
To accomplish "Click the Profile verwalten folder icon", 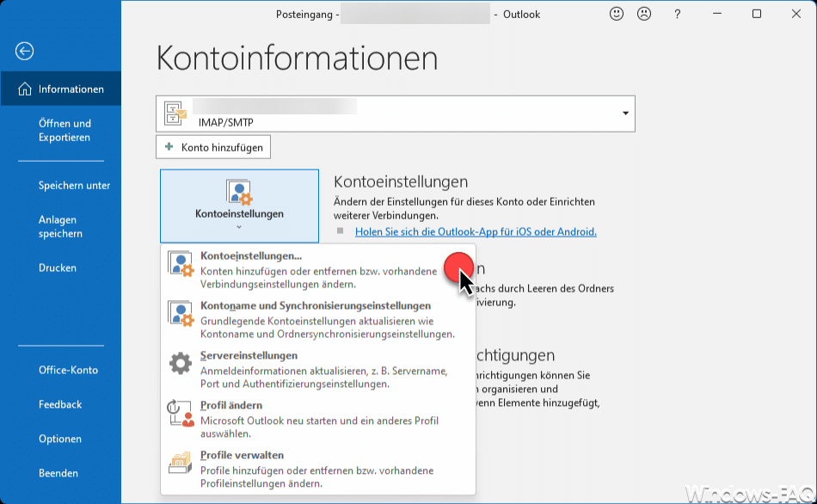I will (x=181, y=463).
